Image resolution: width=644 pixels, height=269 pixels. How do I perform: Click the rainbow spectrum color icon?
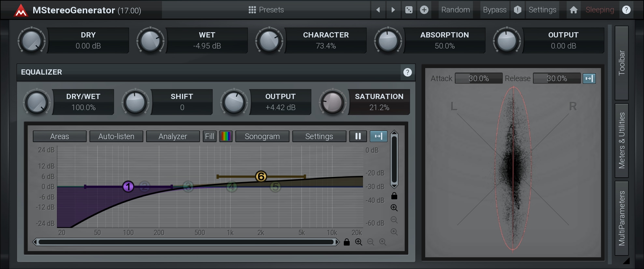tap(226, 136)
